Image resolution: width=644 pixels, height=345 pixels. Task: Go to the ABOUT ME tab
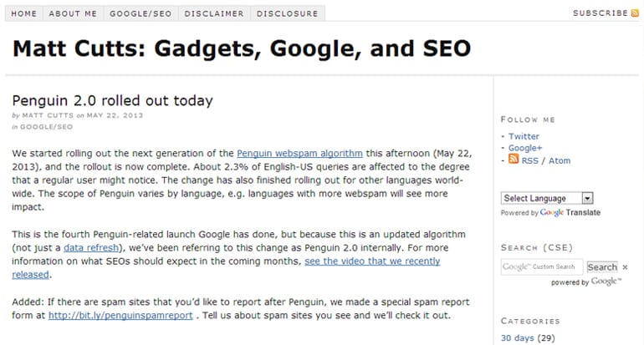(x=73, y=13)
